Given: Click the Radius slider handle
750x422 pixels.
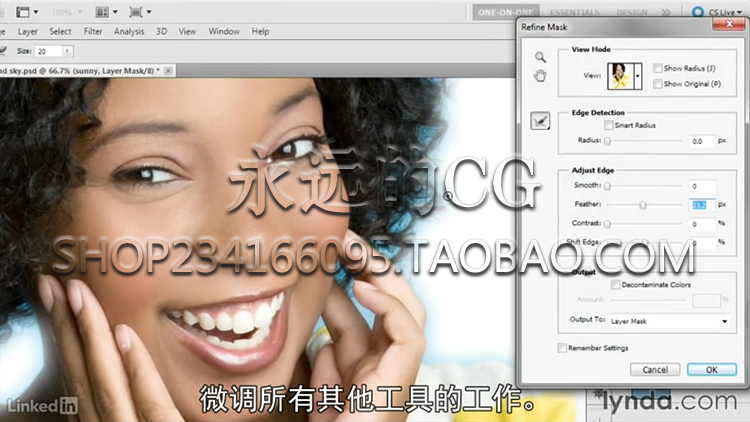Looking at the screenshot, I should click(x=607, y=141).
